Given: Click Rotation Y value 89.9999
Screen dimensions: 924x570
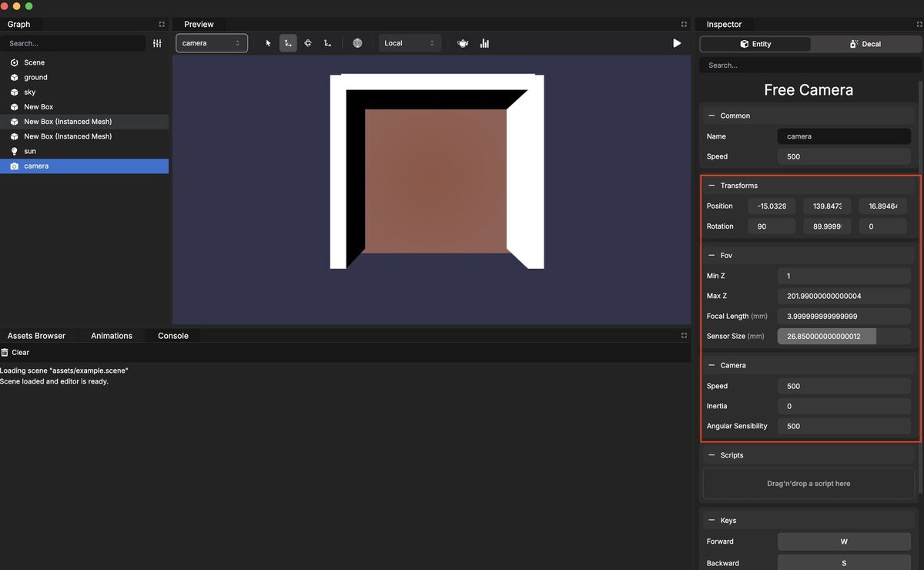Looking at the screenshot, I should point(827,226).
